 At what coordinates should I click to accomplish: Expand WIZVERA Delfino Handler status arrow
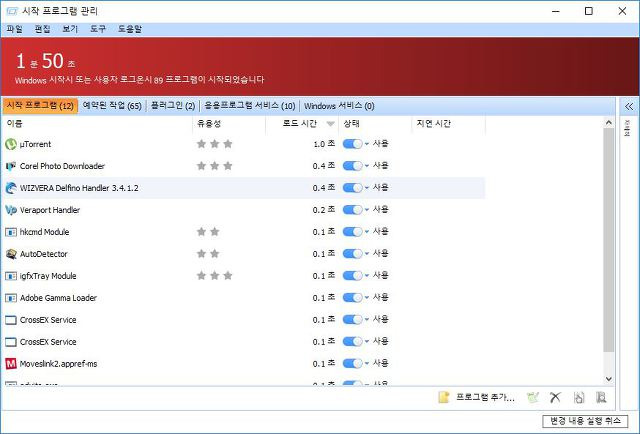[367, 188]
